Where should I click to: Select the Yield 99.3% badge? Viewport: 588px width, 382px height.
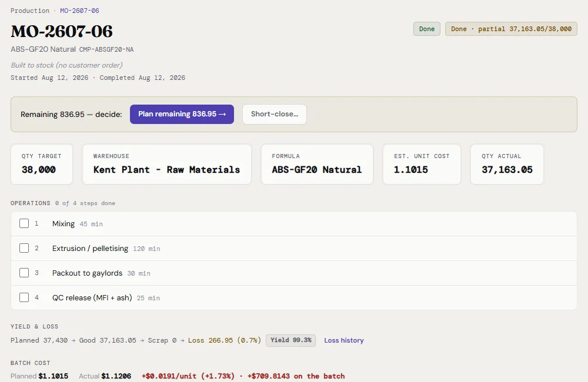291,340
